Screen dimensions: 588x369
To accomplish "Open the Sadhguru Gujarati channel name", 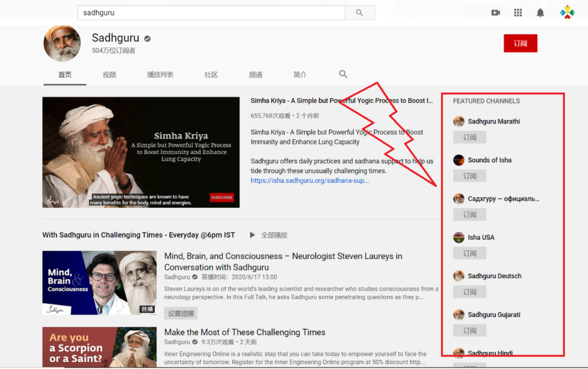I will click(494, 314).
